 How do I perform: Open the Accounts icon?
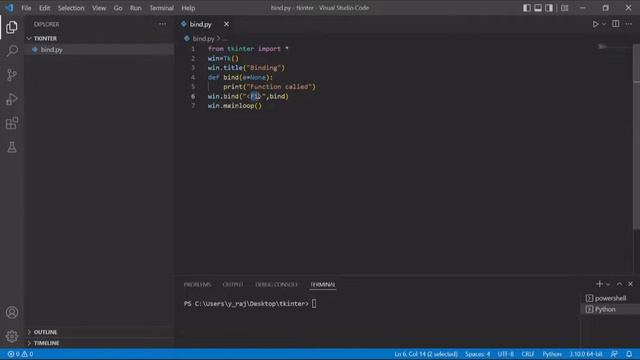pos(12,312)
